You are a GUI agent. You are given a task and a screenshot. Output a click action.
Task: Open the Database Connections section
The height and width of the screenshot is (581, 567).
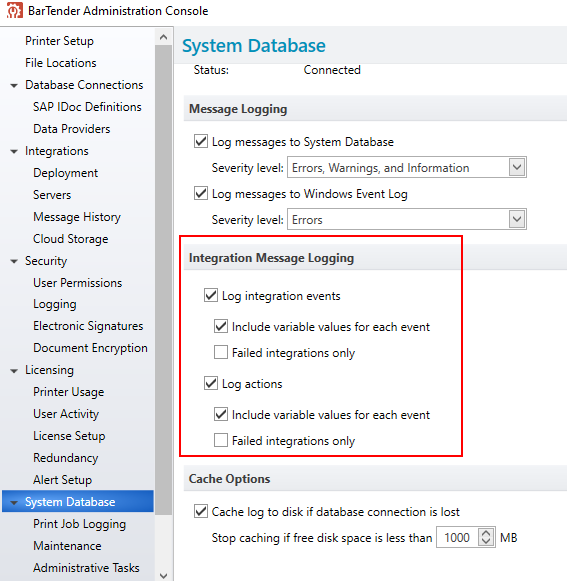click(x=84, y=85)
